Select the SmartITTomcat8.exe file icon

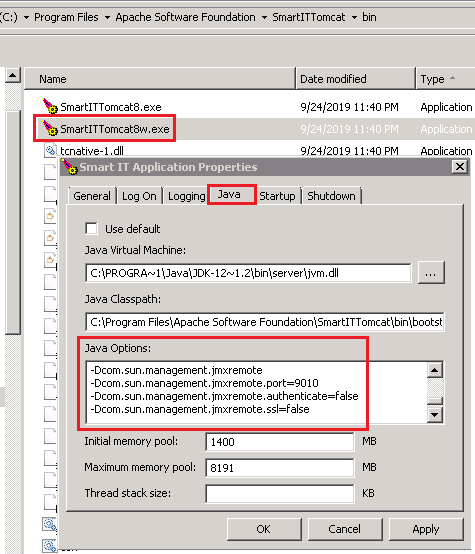[x=50, y=106]
